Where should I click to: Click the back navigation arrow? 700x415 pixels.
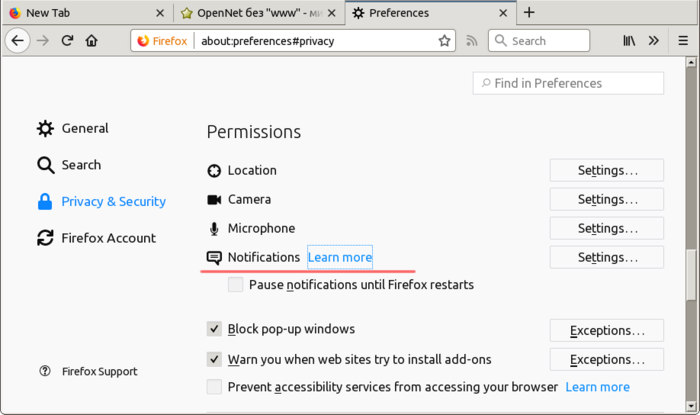point(17,41)
